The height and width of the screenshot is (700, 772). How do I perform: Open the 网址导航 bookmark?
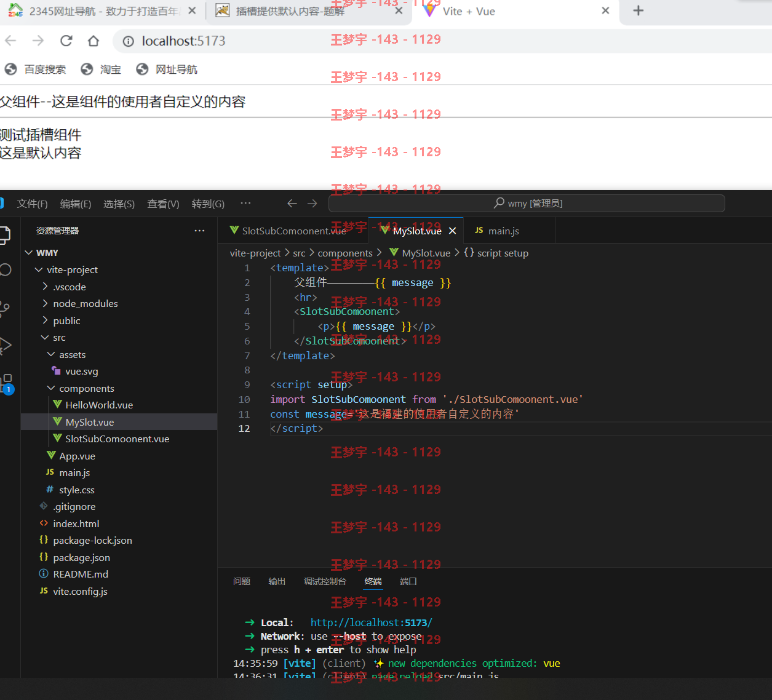(167, 70)
